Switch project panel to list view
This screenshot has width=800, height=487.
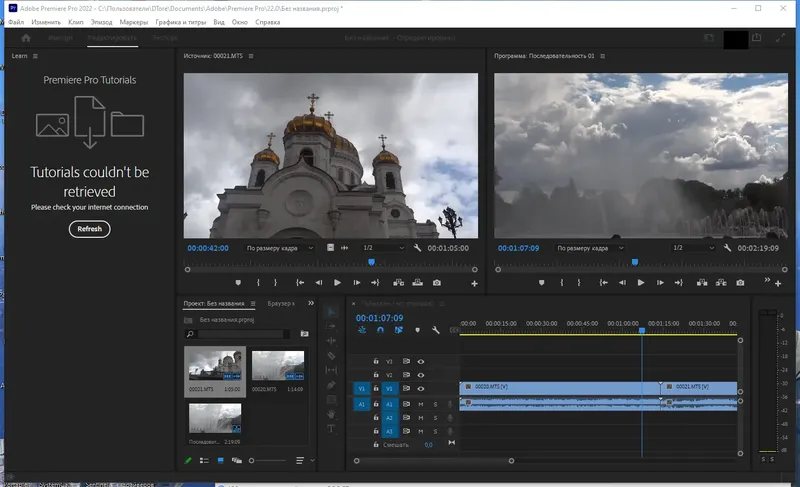[x=204, y=460]
